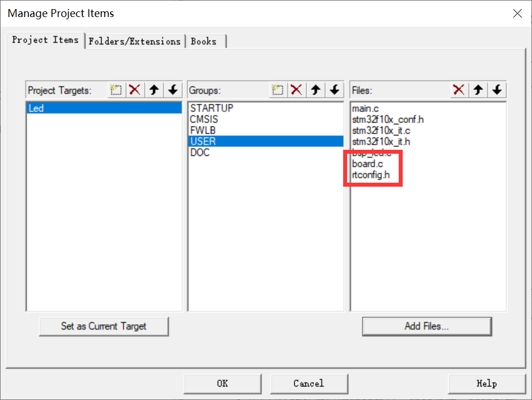532x400 pixels.
Task: Delete the selected project target
Action: (134, 90)
